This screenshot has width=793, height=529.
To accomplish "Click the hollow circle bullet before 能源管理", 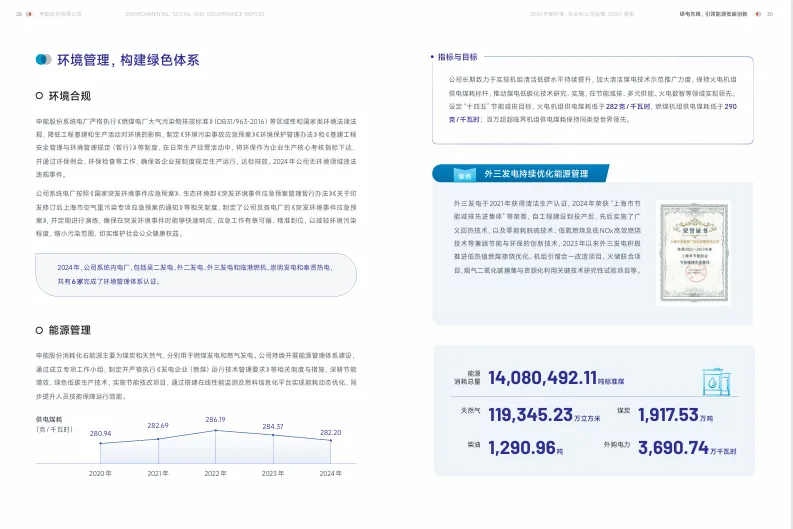I will pyautogui.click(x=39, y=329).
